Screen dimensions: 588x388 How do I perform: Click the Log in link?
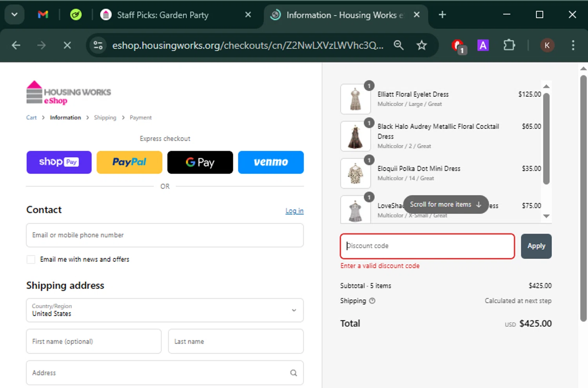tap(294, 211)
